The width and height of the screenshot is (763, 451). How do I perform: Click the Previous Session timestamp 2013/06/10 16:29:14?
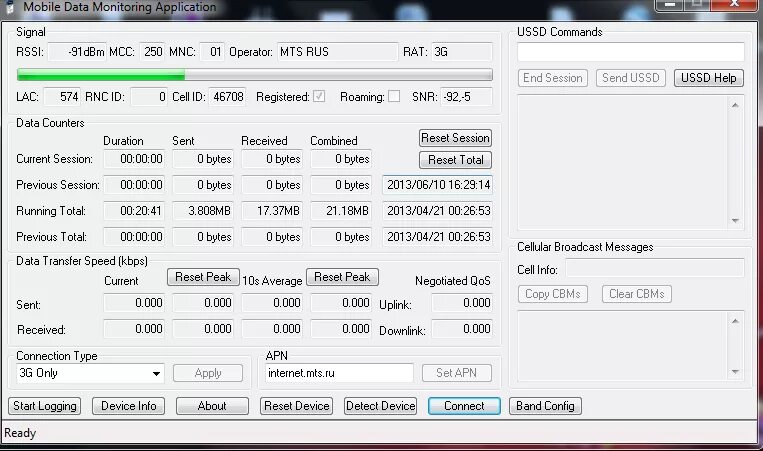coord(437,185)
